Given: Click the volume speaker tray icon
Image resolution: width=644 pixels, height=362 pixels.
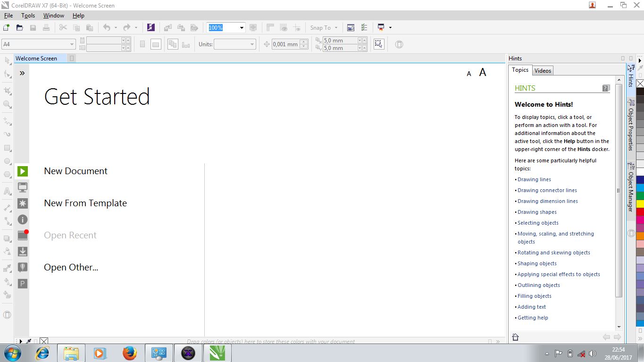Looking at the screenshot, I should coord(593,354).
